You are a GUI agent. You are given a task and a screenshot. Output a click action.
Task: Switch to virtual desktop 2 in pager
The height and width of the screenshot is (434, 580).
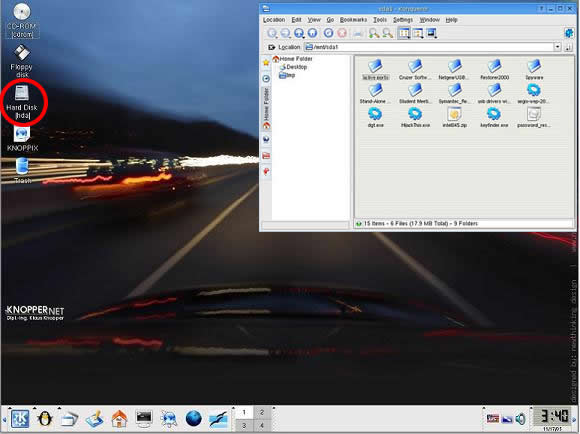(262, 412)
